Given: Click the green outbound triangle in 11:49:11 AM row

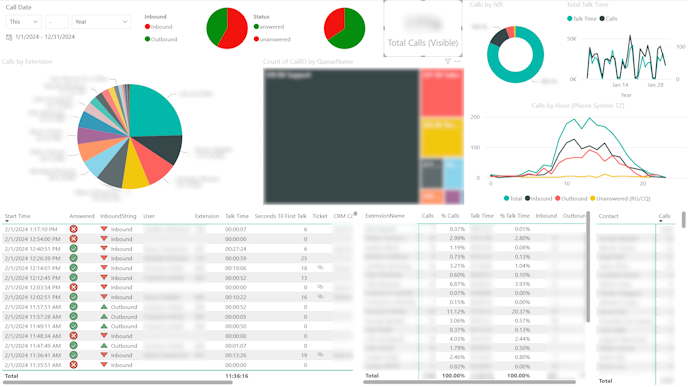Looking at the screenshot, I should 104,326.
